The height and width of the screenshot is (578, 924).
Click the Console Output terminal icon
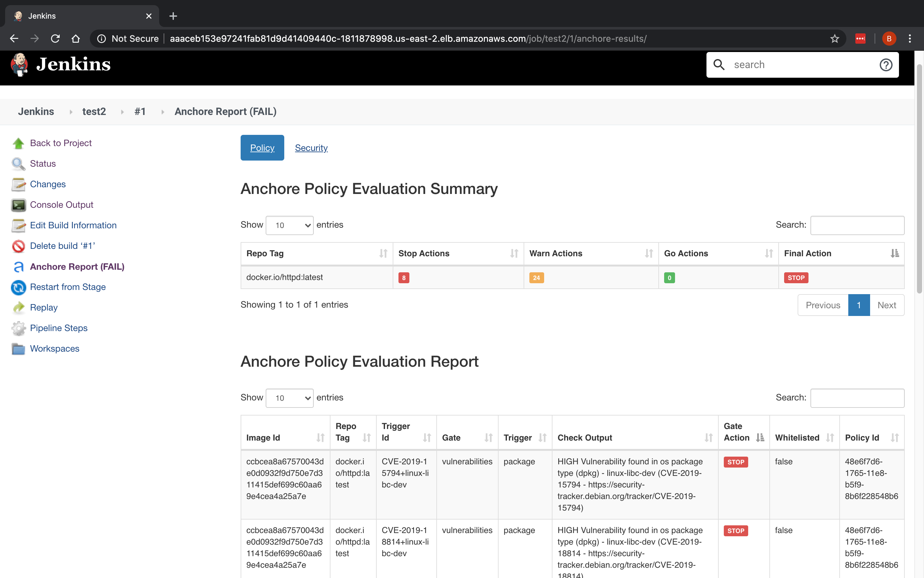[x=18, y=205]
